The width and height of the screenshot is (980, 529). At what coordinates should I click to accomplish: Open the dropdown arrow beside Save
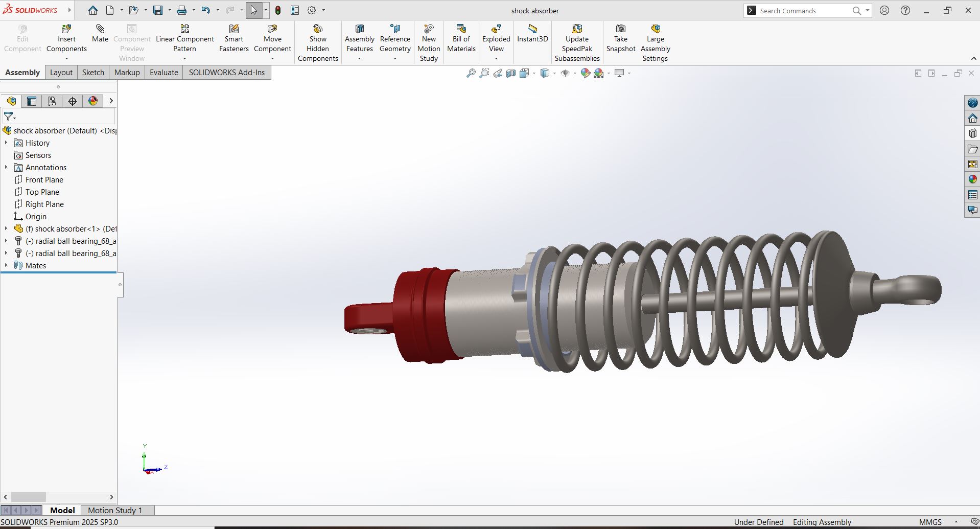(170, 10)
